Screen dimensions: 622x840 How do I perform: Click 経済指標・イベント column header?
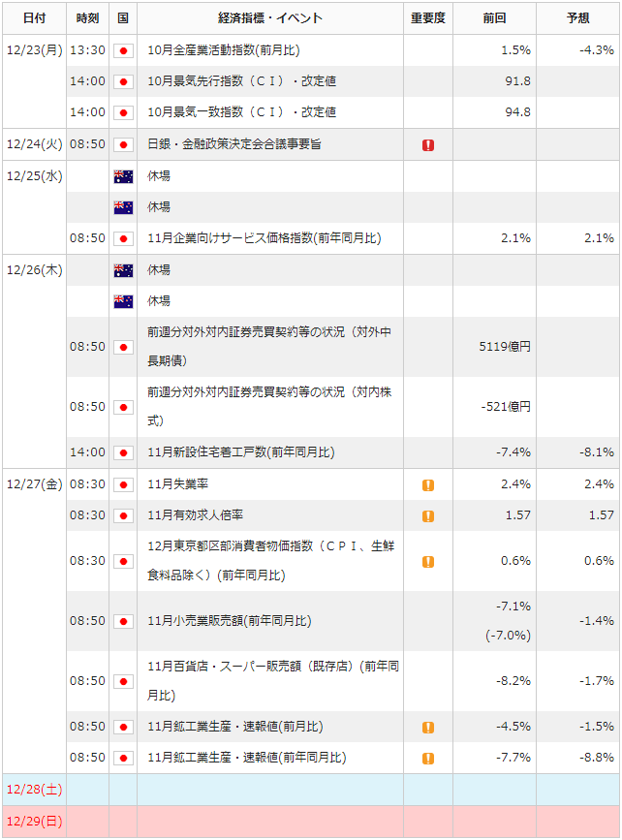pyautogui.click(x=270, y=18)
